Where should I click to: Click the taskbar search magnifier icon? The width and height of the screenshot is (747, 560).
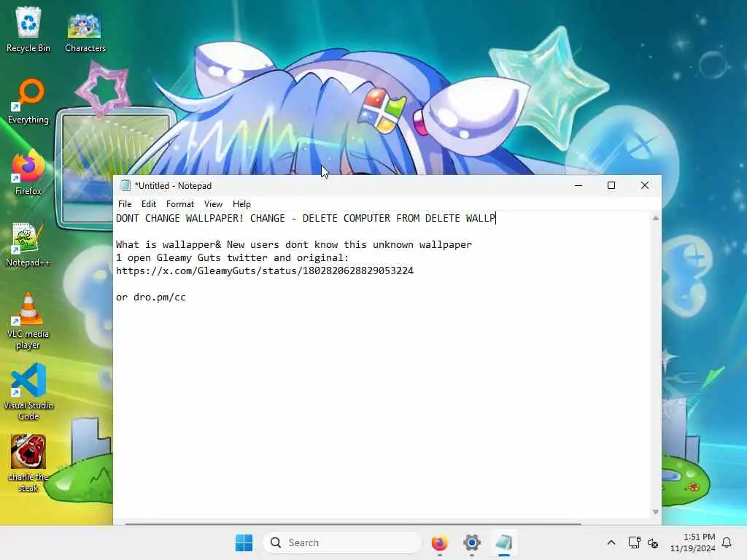pos(275,542)
